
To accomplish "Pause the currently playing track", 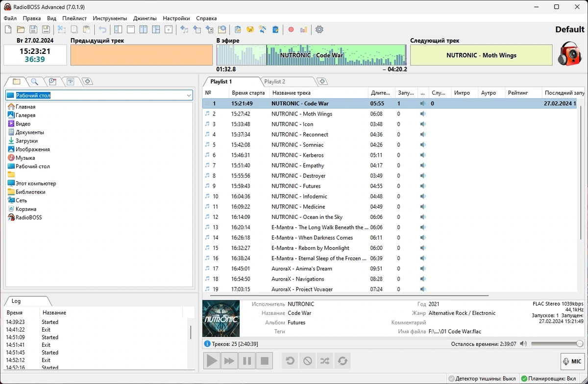I will (247, 361).
